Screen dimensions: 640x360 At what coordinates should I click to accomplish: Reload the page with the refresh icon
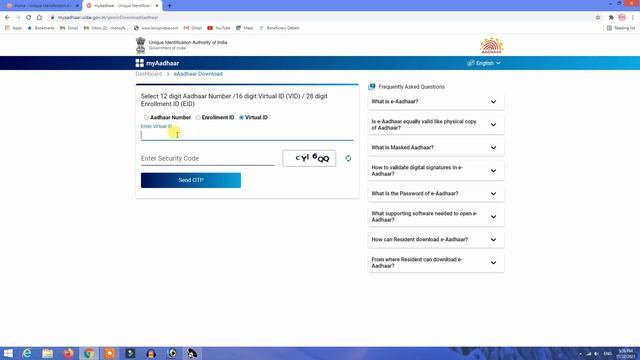point(28,18)
